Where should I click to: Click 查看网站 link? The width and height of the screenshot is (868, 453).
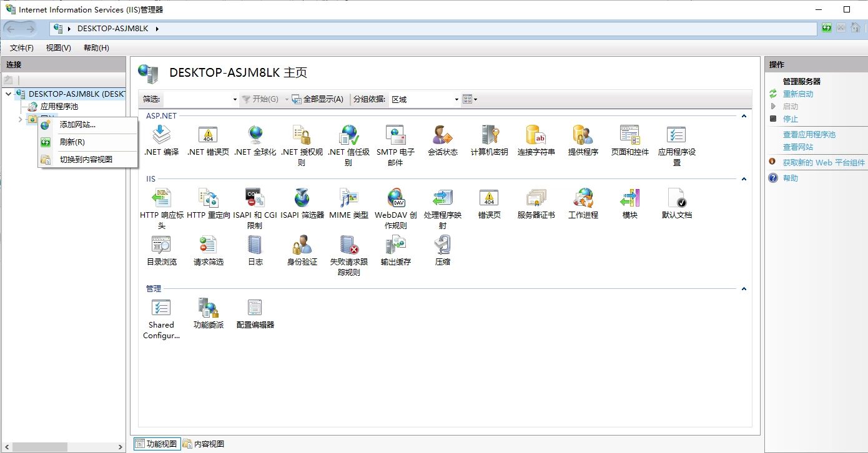tap(798, 147)
